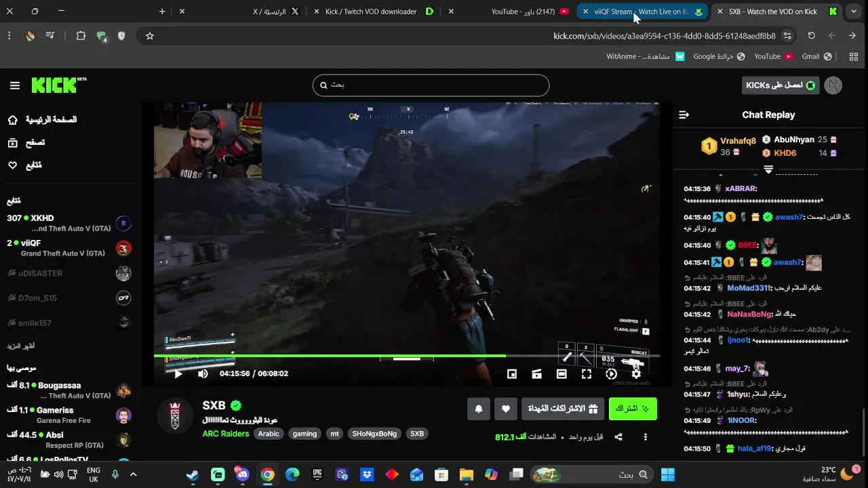Viewport: 868px width, 488px height.
Task: Collapse sidebar with hamburger menu
Action: (15, 85)
